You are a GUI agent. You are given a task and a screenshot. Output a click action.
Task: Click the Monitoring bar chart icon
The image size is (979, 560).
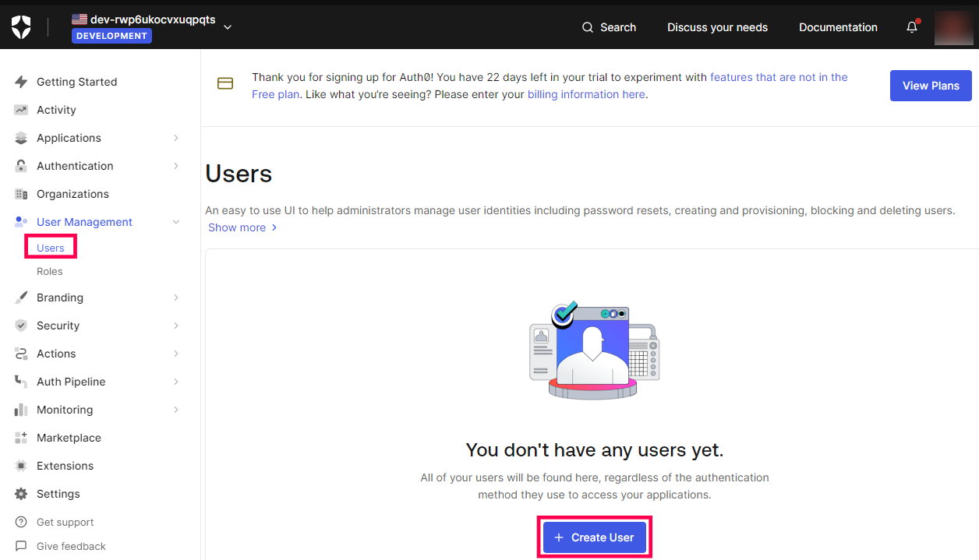21,410
